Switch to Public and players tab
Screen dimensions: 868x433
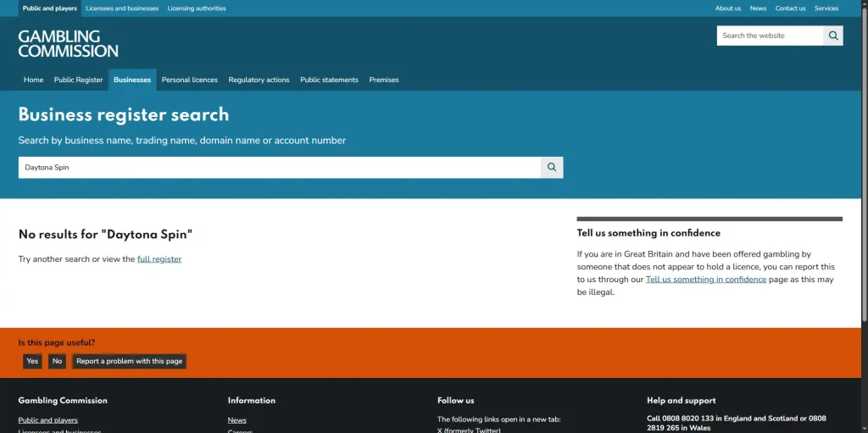pyautogui.click(x=50, y=8)
